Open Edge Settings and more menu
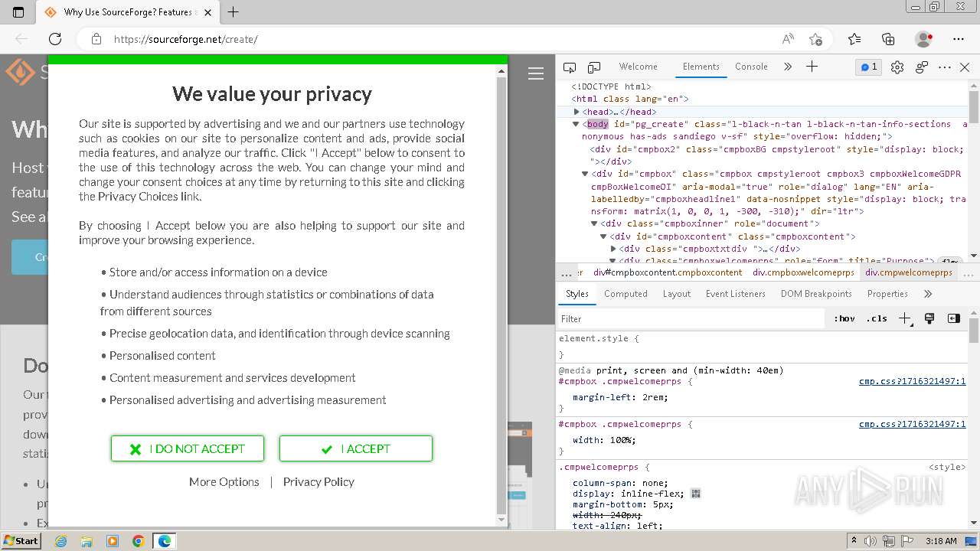Image resolution: width=980 pixels, height=551 pixels. pos(959,39)
